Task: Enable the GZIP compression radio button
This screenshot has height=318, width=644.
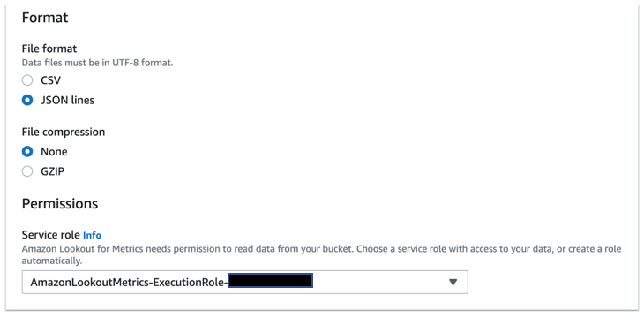Action: tap(27, 171)
